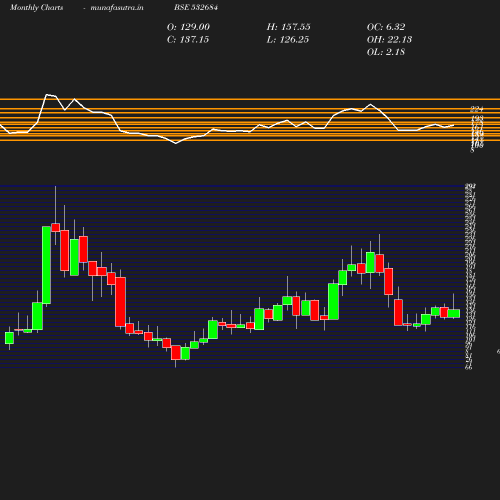This screenshot has width=500, height=500.
Task: Click the 'Monthly Charts' title text
Action: pyautogui.click(x=36, y=7)
